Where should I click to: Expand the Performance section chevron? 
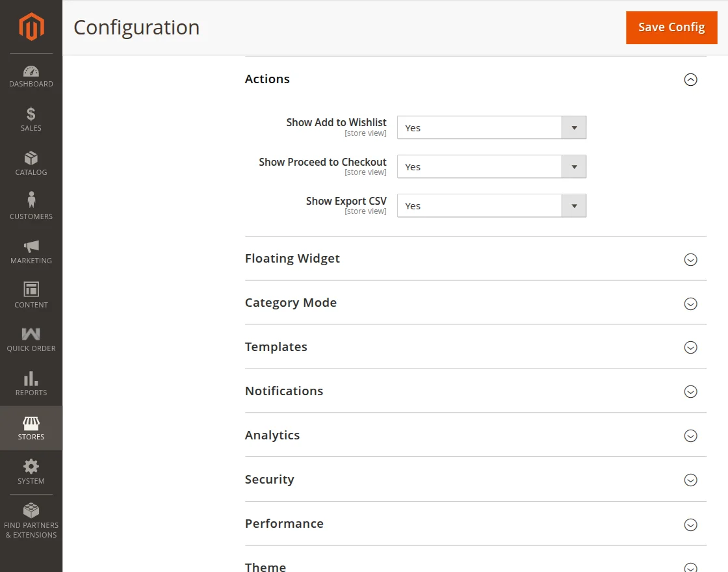click(690, 525)
